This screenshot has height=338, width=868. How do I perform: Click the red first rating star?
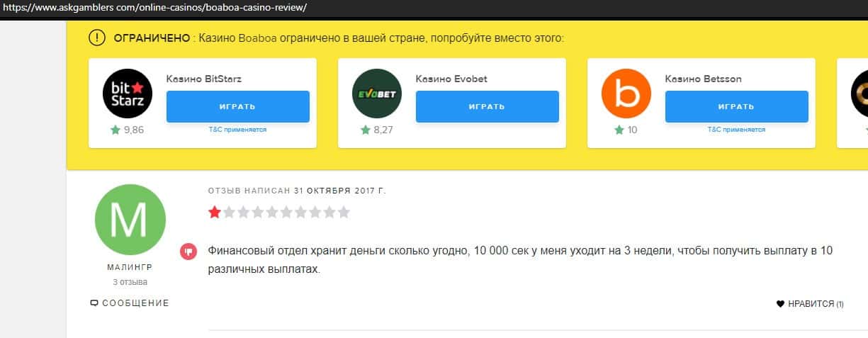click(x=215, y=211)
